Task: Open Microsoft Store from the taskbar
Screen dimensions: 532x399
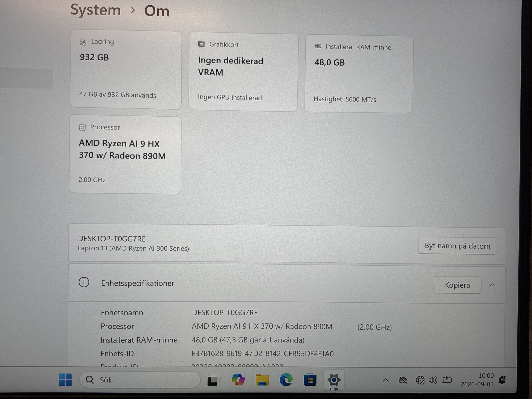Action: point(310,380)
